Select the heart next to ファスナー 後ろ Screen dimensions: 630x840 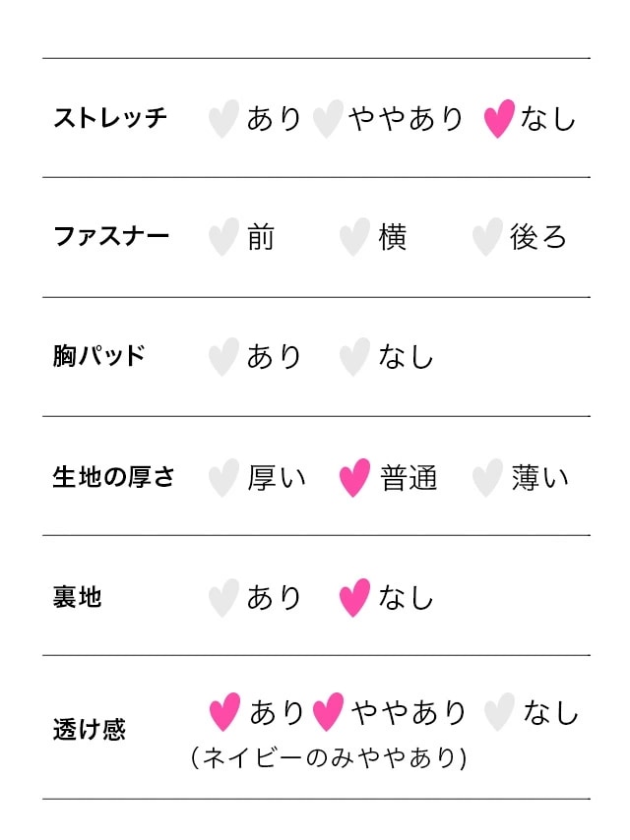486,237
